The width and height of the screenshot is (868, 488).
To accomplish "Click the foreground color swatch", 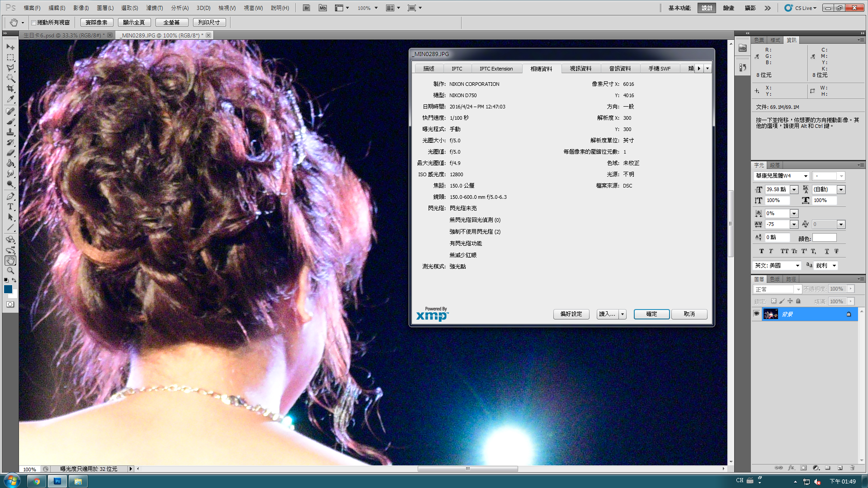I will click(8, 289).
